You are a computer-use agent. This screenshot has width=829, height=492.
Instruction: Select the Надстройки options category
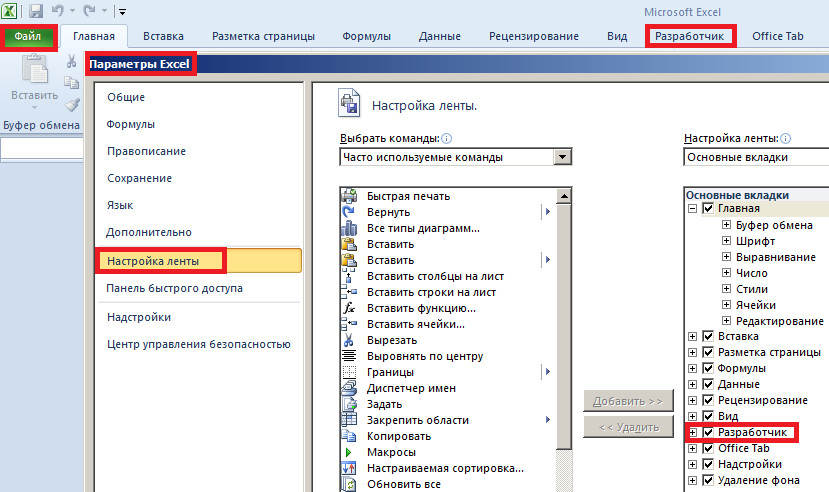click(x=139, y=317)
